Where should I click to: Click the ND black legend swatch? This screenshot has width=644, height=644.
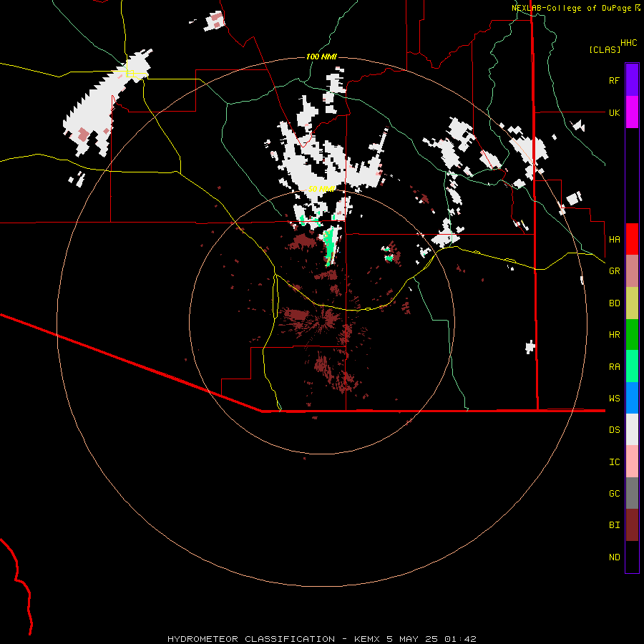coord(632,557)
